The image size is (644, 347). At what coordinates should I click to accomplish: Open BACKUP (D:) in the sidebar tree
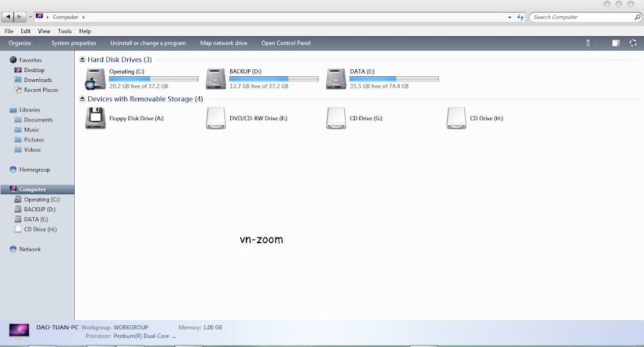coord(40,209)
